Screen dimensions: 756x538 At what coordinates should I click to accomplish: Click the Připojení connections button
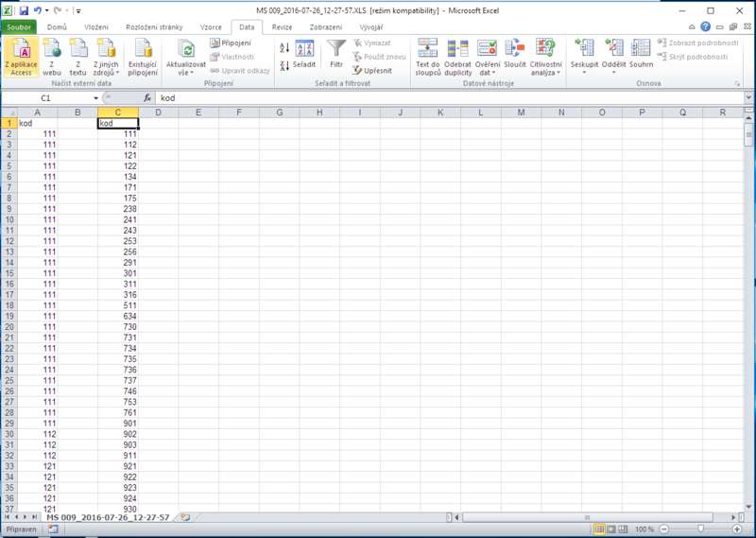pos(231,43)
